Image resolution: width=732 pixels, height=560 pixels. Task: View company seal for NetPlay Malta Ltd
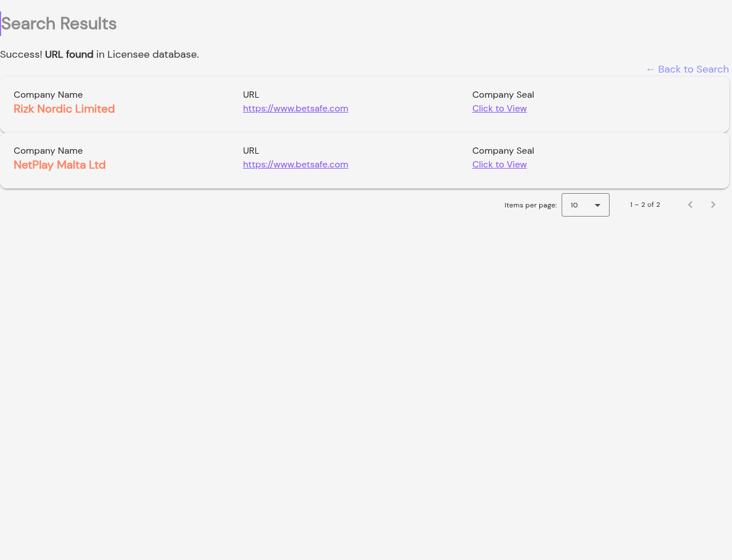coord(499,165)
